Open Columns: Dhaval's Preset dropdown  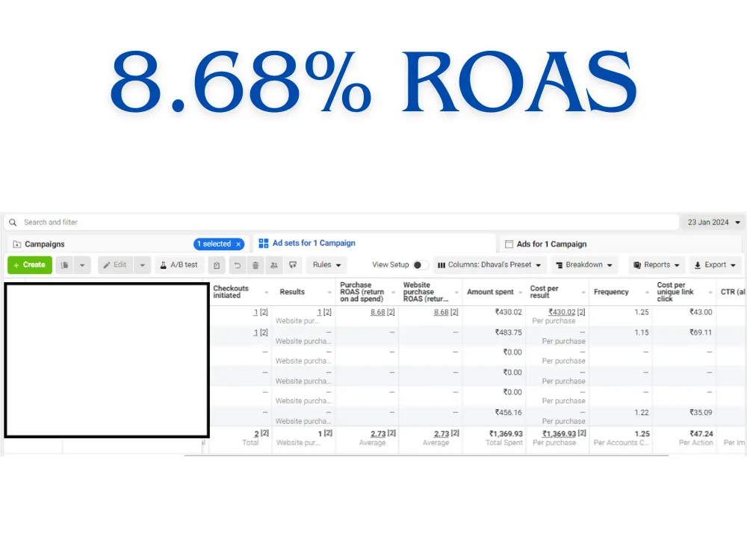tap(489, 265)
